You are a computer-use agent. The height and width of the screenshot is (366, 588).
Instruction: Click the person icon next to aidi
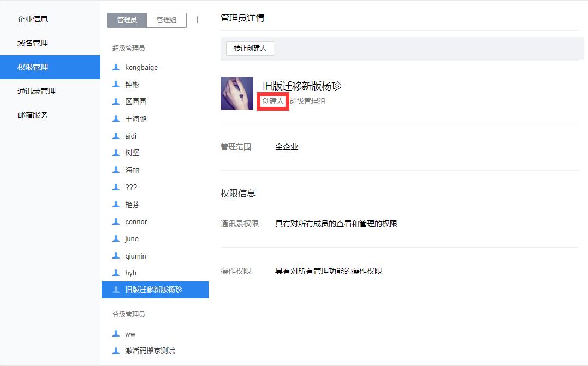[116, 136]
